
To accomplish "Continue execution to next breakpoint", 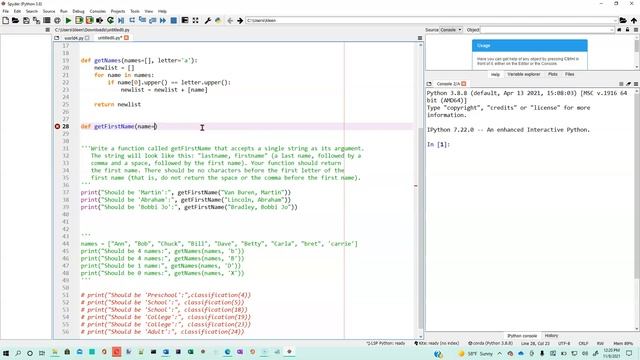I will [x=163, y=20].
